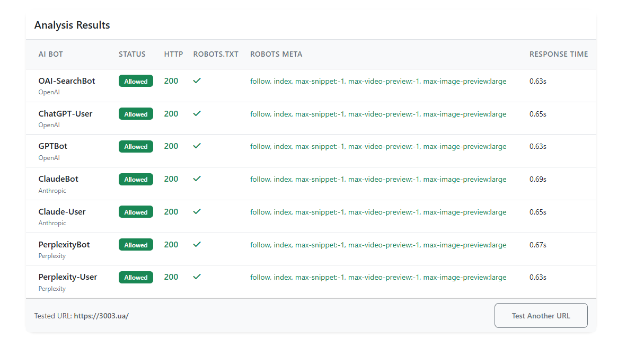Click the Allowed badge for OAI-SearchBot
Screen dimensions: 644x347
click(136, 81)
